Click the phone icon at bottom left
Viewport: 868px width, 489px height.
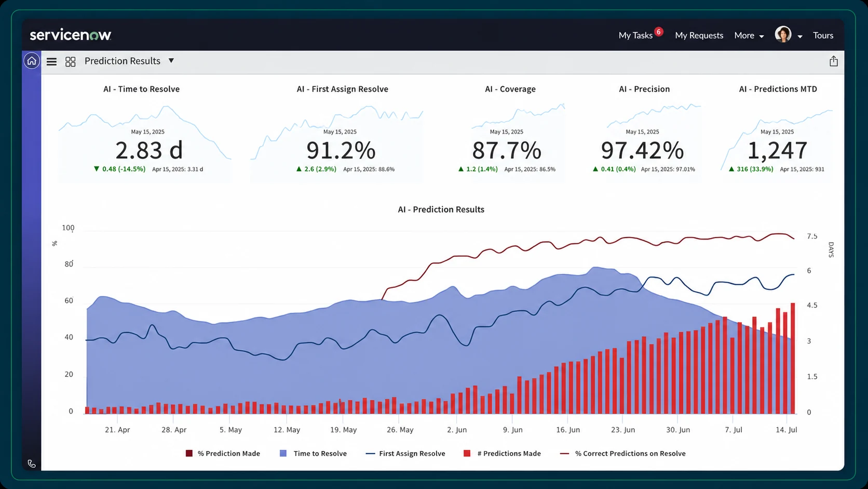[x=32, y=464]
